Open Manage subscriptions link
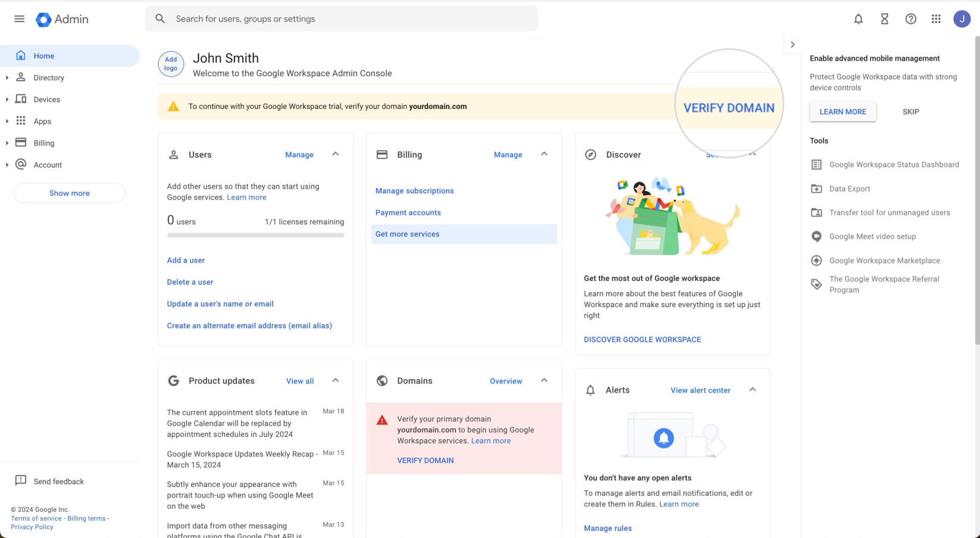 point(414,191)
